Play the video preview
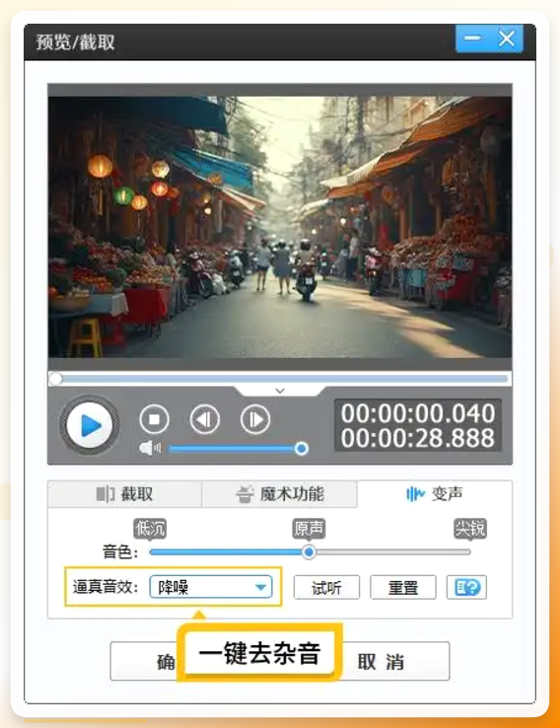The height and width of the screenshot is (728, 560). pyautogui.click(x=90, y=425)
